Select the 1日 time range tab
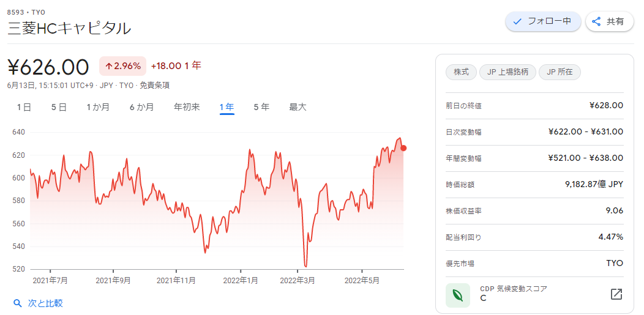 tap(24, 108)
